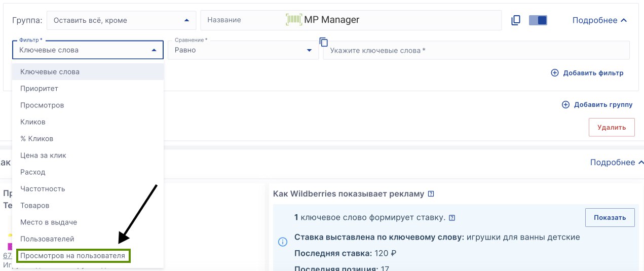Click the Показать button
This screenshot has width=644, height=271.
tap(610, 217)
